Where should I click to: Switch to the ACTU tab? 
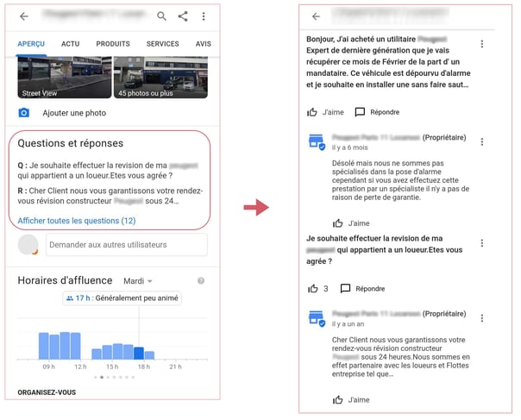pos(70,44)
